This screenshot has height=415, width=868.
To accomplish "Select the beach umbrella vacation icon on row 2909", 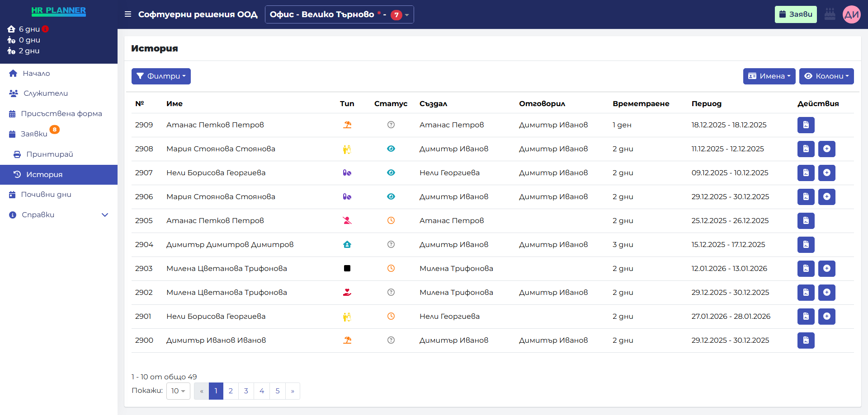I will click(347, 125).
